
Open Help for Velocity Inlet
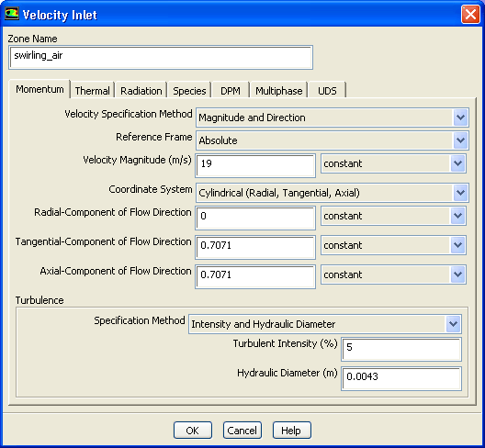click(292, 430)
